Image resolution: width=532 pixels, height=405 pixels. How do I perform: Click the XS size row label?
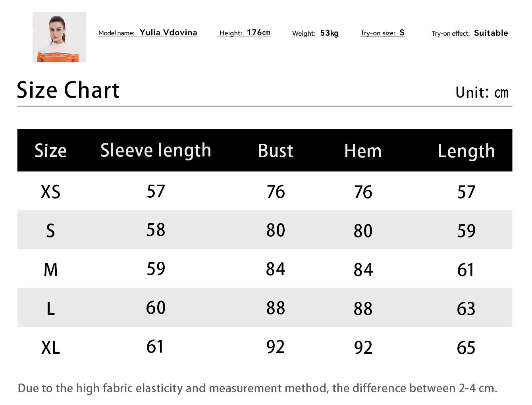pyautogui.click(x=50, y=192)
